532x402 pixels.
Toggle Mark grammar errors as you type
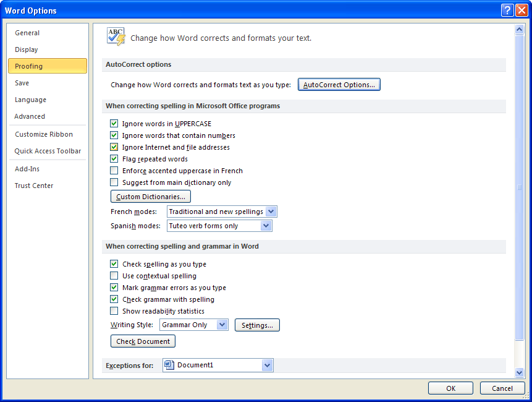(x=114, y=287)
